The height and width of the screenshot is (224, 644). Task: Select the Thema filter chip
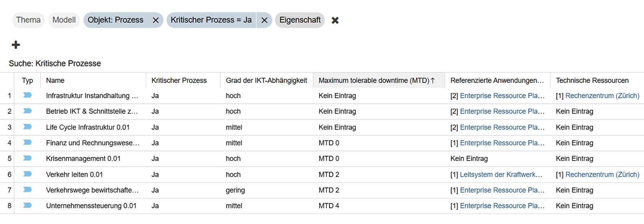coord(28,20)
